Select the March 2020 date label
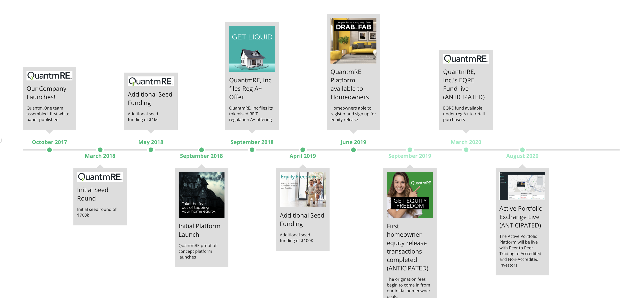Image resolution: width=644 pixels, height=307 pixels. [466, 142]
